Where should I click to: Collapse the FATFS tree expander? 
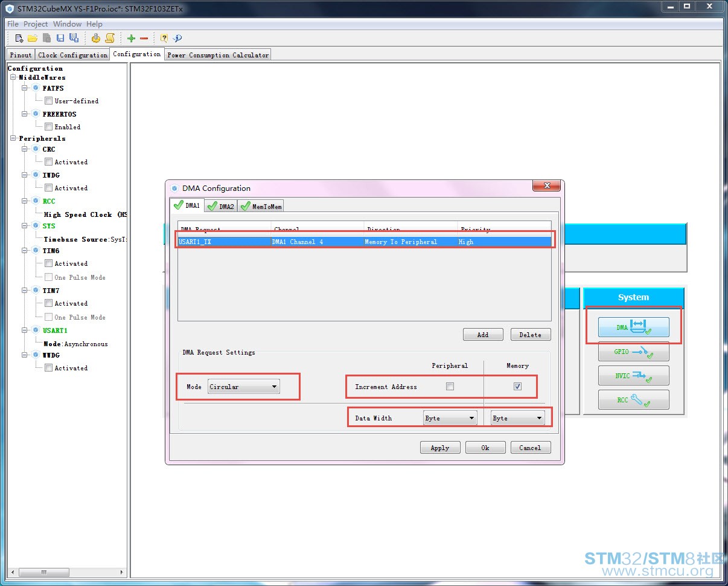point(25,88)
